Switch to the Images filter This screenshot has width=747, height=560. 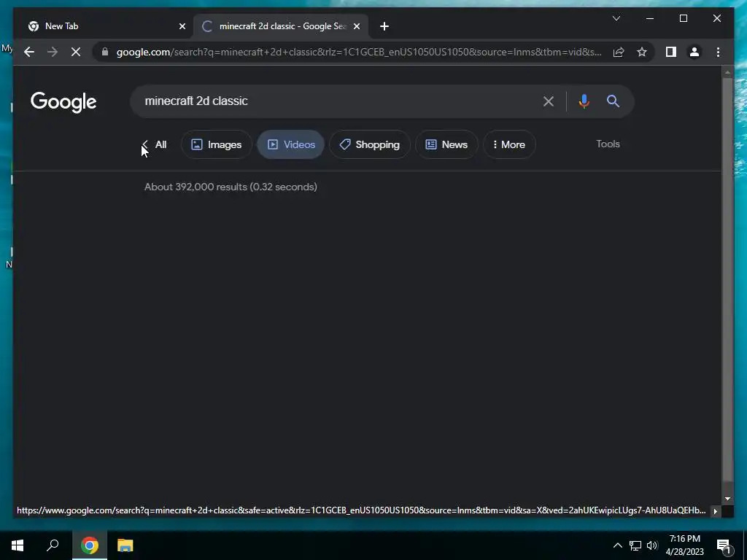point(216,144)
